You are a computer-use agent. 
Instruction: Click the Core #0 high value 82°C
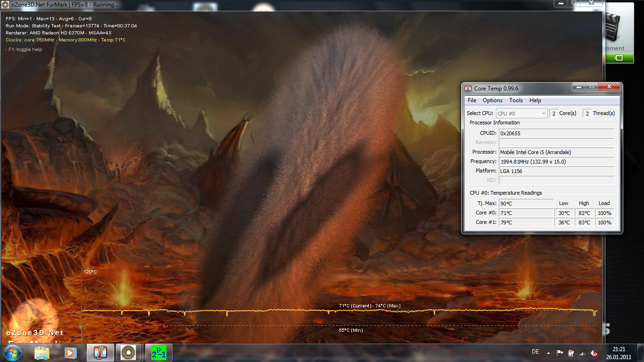584,213
